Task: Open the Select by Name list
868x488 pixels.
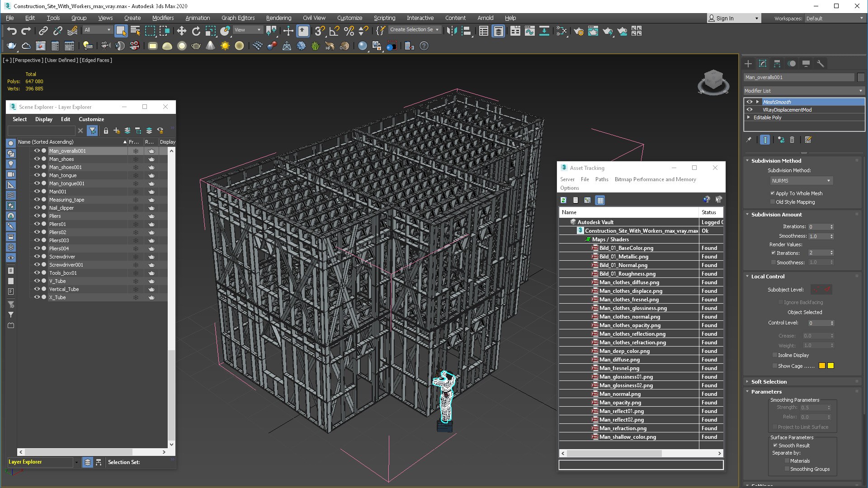Action: (x=135, y=31)
